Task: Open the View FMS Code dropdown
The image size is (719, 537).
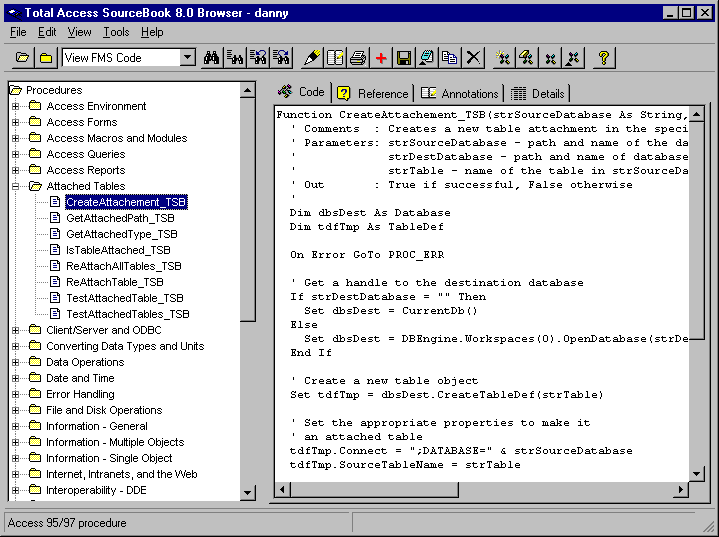Action: (187, 58)
